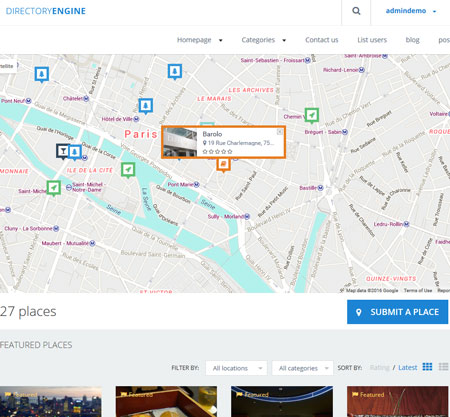Expand the Homepage menu arrow
The height and width of the screenshot is (417, 450).
click(x=221, y=40)
